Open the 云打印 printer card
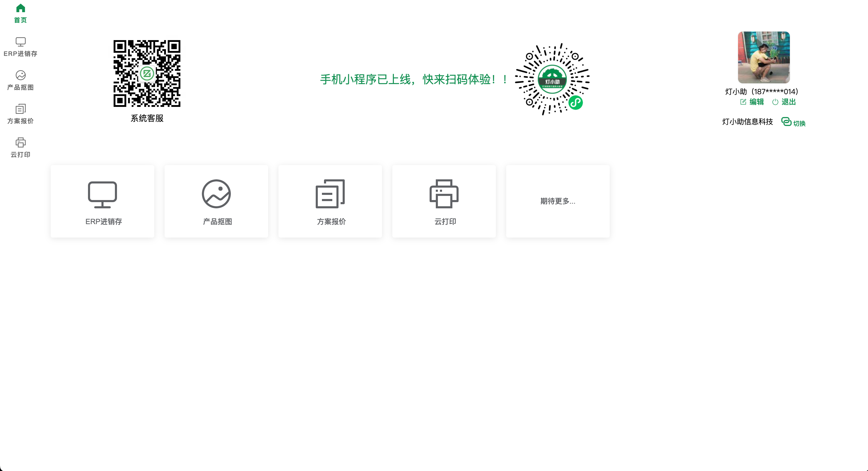Image resolution: width=868 pixels, height=471 pixels. [x=444, y=201]
